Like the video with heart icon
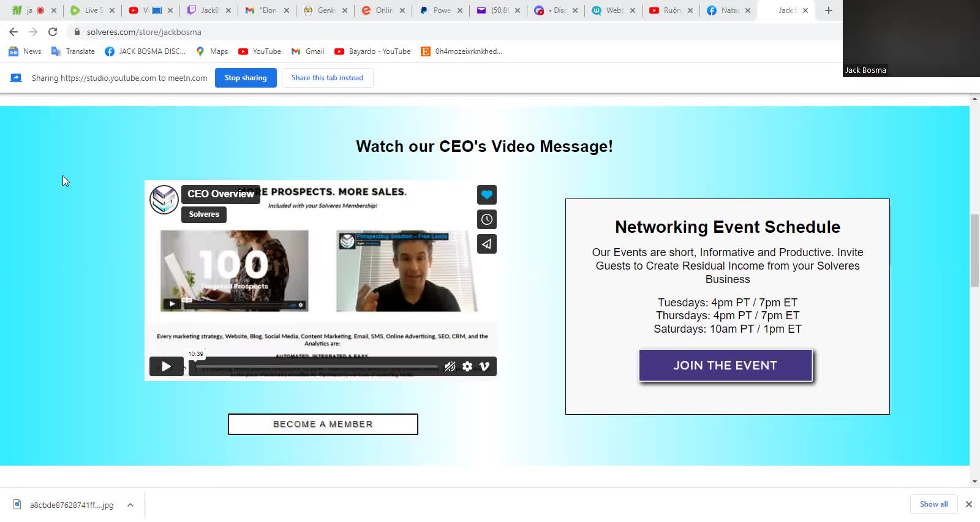 487,195
